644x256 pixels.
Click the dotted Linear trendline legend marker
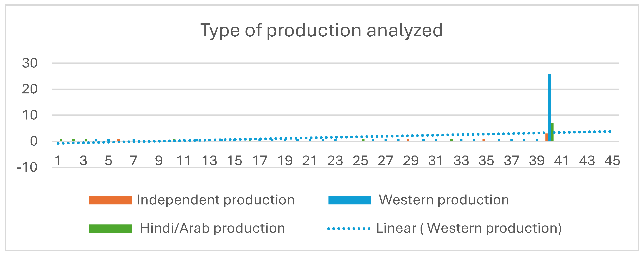[x=349, y=228]
